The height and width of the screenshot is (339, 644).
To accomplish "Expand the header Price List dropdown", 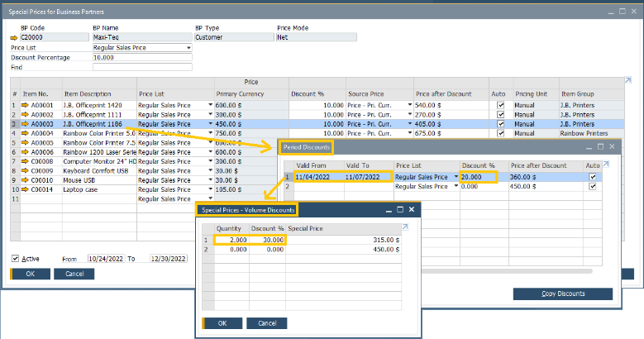I will tap(188, 48).
